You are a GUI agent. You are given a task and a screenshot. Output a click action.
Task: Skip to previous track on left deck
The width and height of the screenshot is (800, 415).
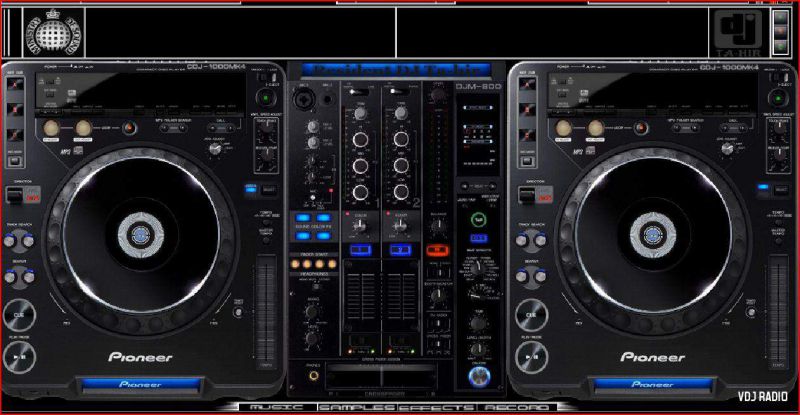tap(10, 240)
